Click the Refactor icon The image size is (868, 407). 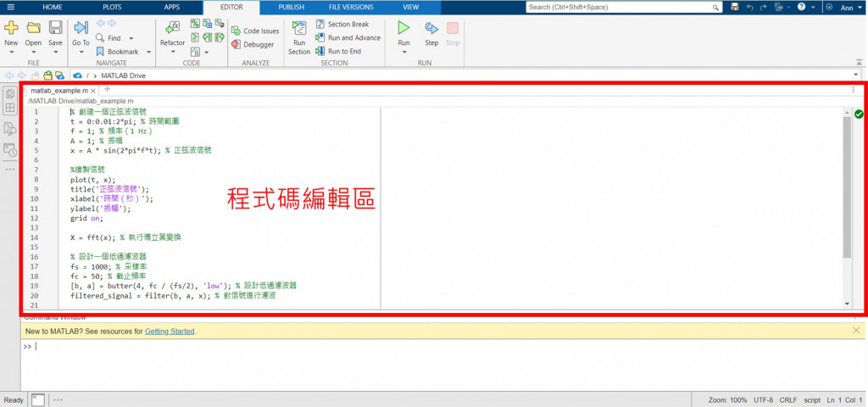pyautogui.click(x=173, y=28)
